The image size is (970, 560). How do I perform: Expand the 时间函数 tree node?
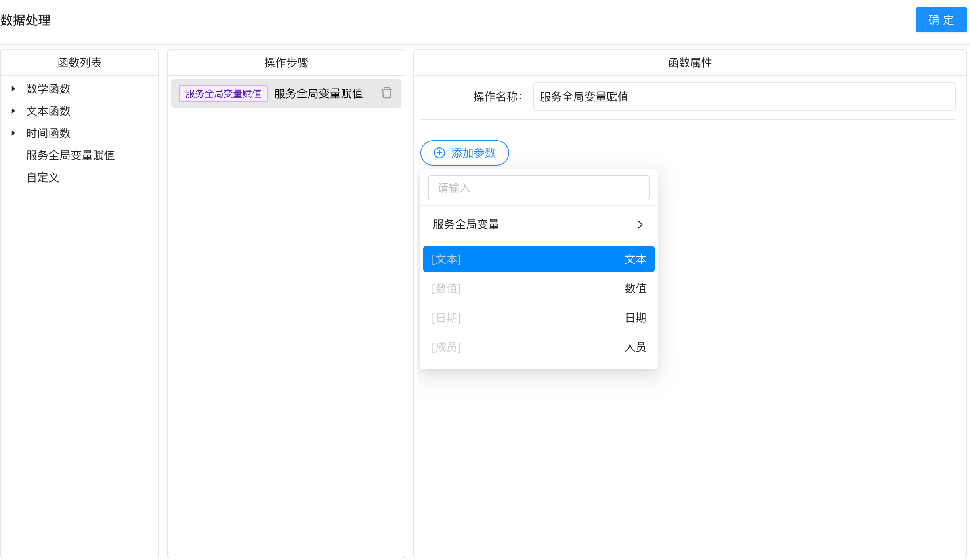(13, 133)
